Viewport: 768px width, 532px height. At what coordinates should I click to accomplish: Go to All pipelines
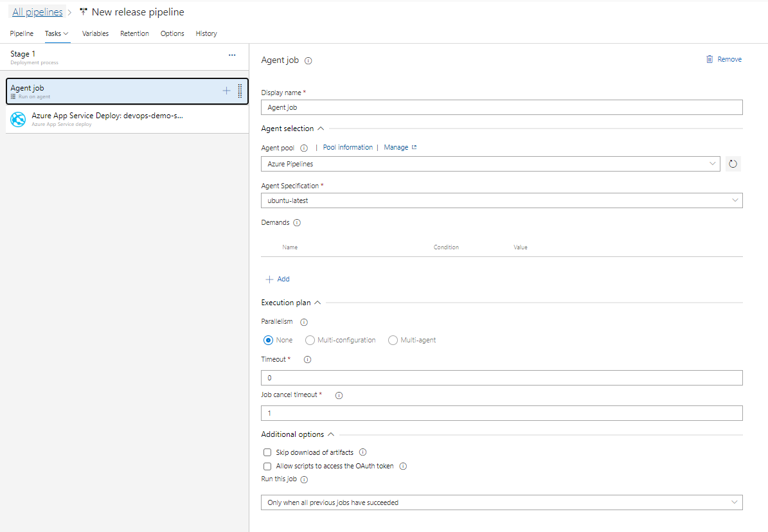(x=37, y=12)
